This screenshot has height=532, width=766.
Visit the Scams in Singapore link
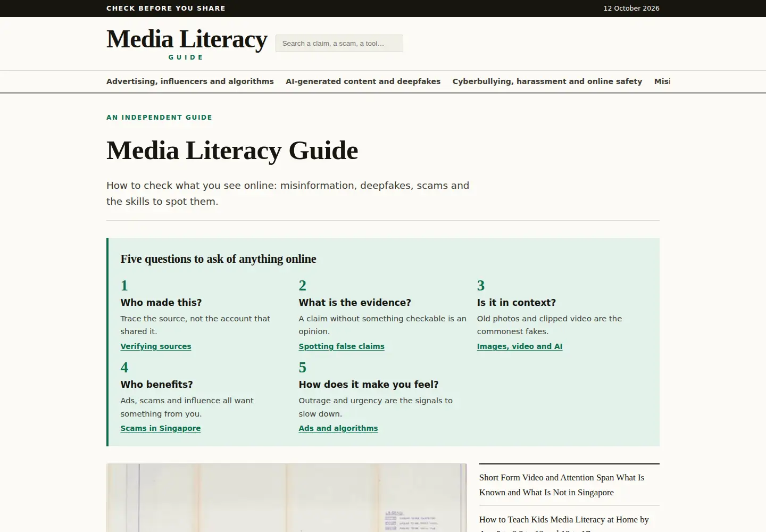pyautogui.click(x=161, y=428)
